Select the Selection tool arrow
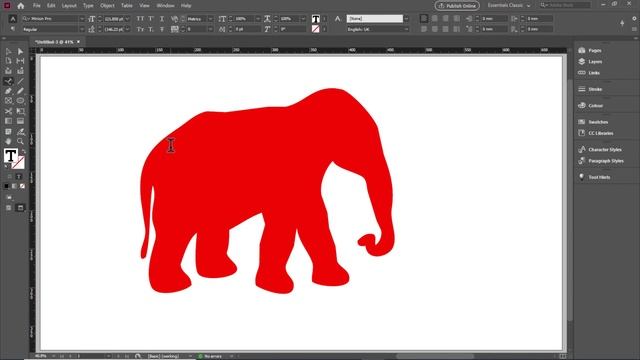640x360 pixels. (8, 51)
